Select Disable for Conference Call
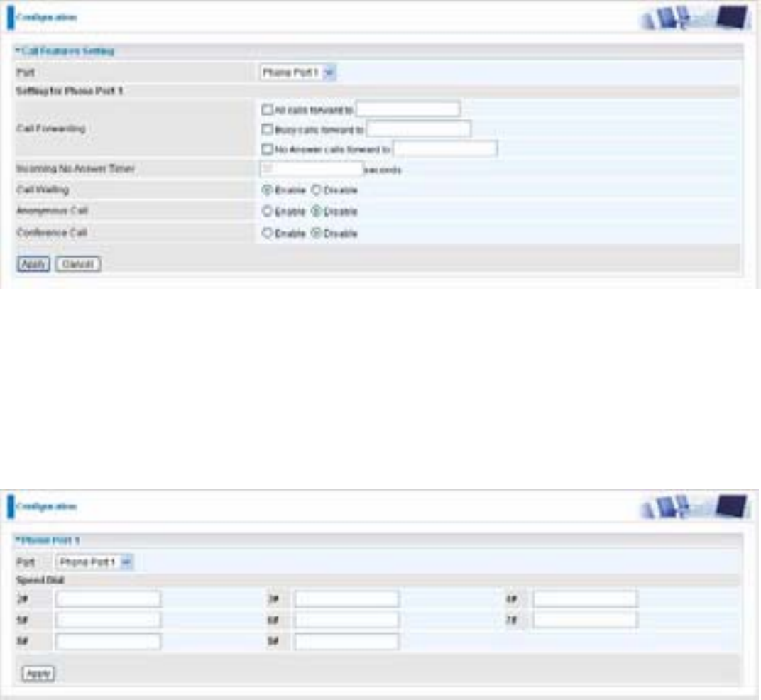This screenshot has height=700, width=761. click(x=316, y=233)
